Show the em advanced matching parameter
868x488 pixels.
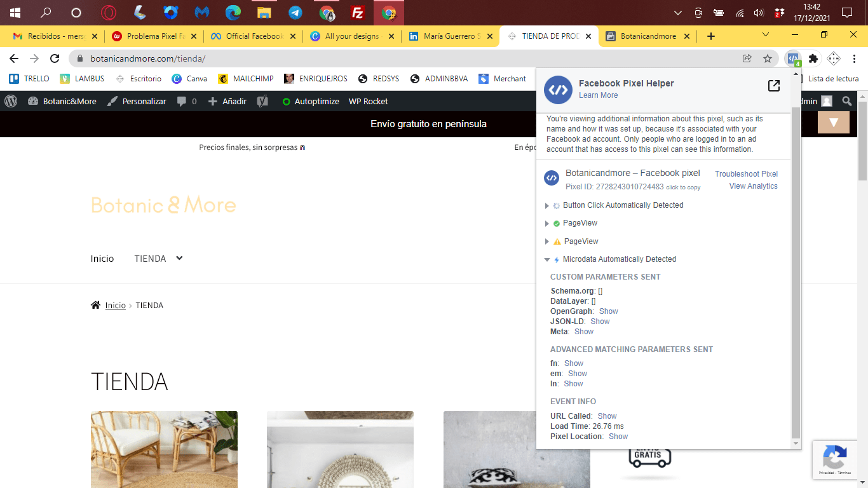[578, 374]
